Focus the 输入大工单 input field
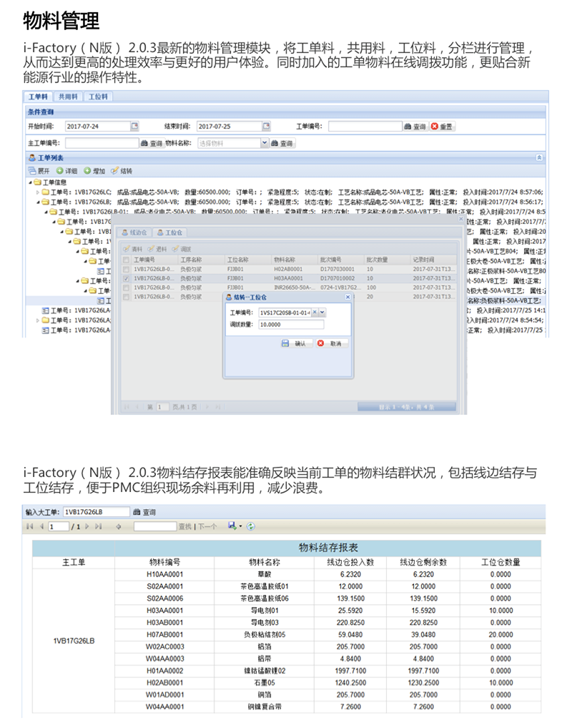This screenshot has width=567, height=728. 96,512
